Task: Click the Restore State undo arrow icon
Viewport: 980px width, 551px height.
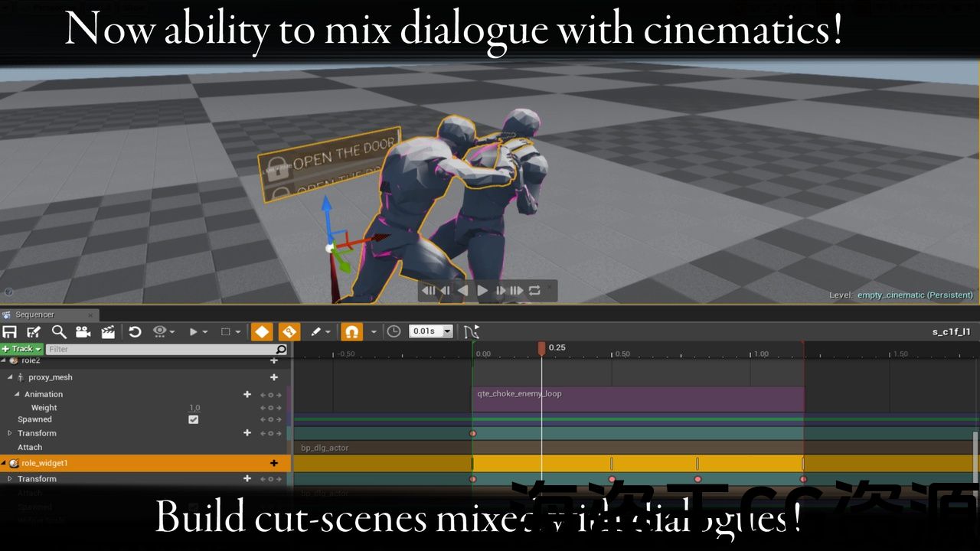Action: [x=135, y=331]
